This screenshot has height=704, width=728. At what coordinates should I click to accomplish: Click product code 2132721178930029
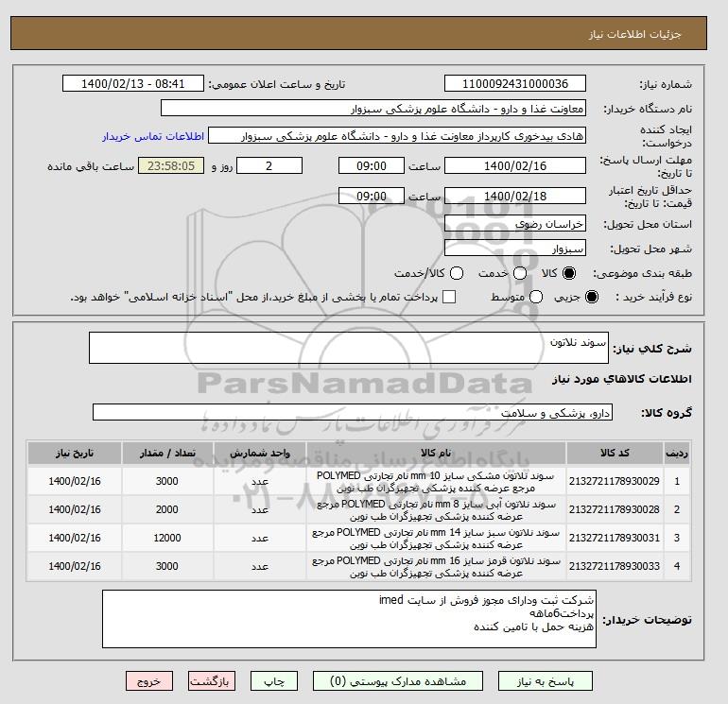point(615,481)
